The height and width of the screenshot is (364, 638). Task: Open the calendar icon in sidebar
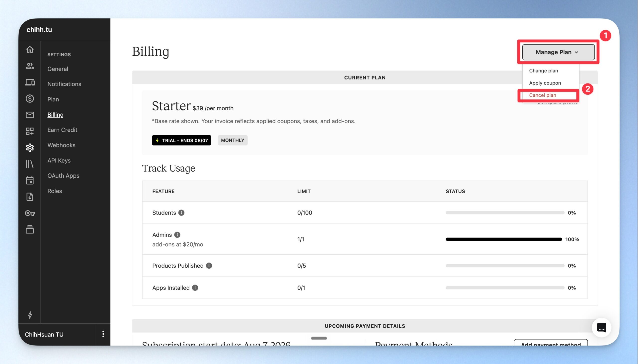pos(30,180)
